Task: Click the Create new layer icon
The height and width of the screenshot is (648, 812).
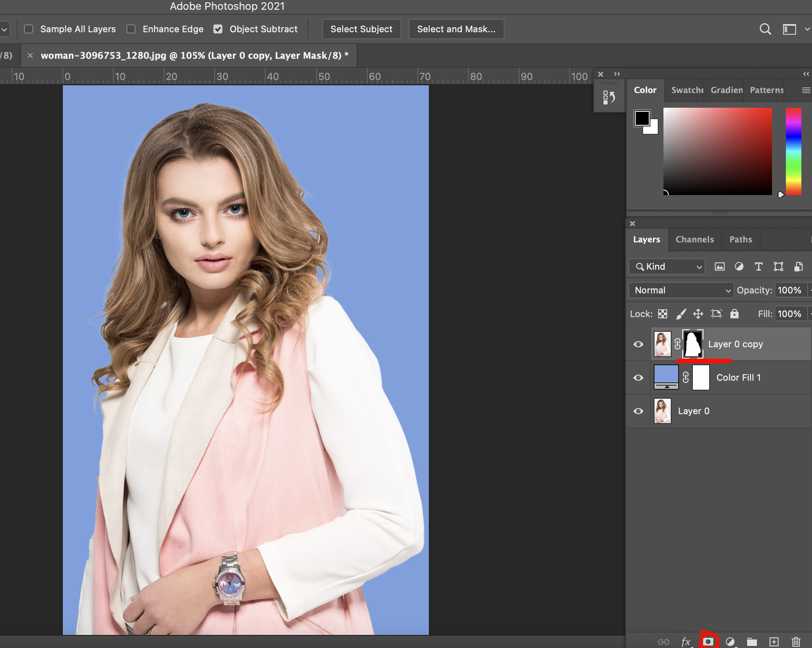Action: [x=774, y=641]
